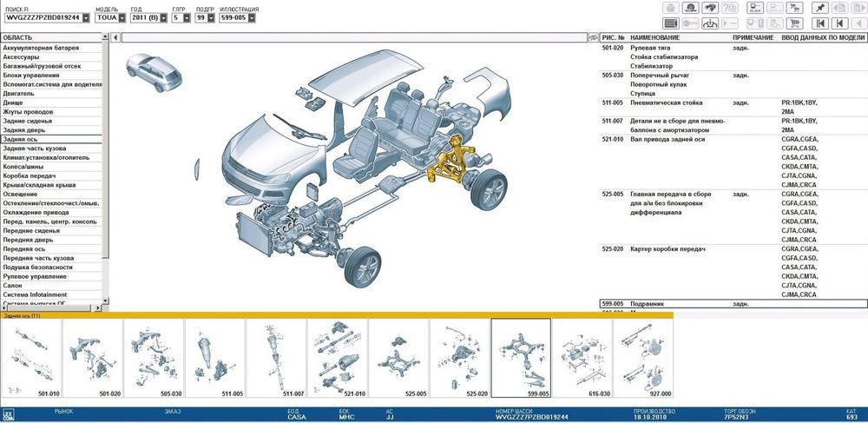This screenshot has width=868, height=423.
Task: Select Колёса/шины area
Action: coord(51,167)
